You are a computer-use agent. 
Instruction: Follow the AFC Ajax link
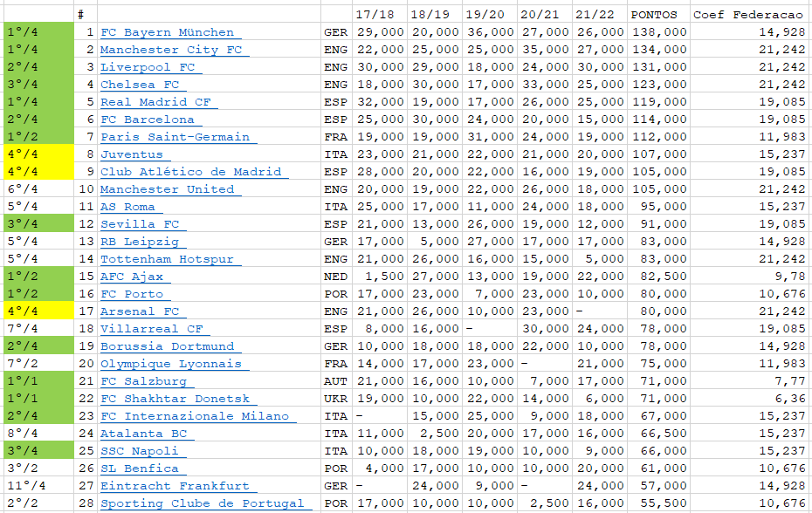(x=131, y=277)
